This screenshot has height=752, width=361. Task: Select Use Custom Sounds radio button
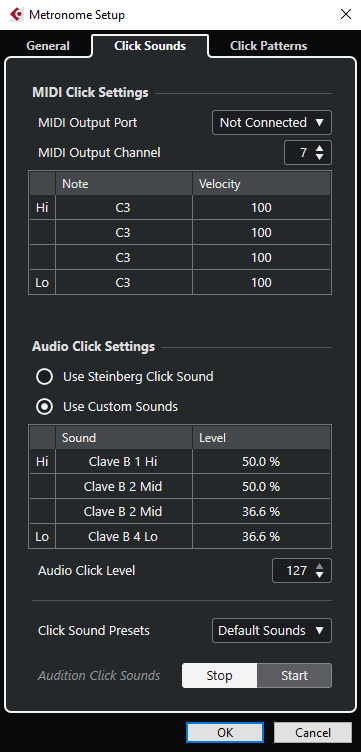45,407
